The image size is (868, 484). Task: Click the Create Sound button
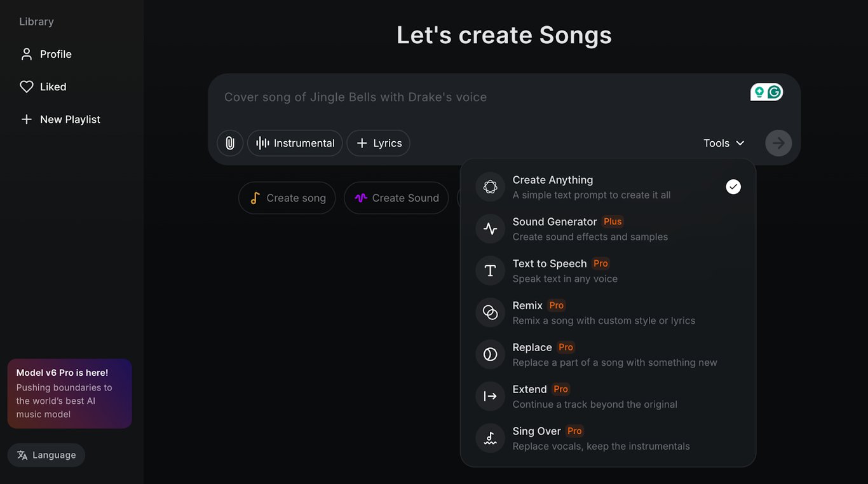396,198
